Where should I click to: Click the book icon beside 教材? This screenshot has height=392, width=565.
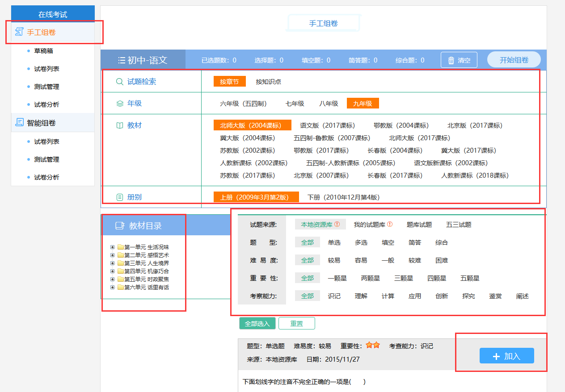pyautogui.click(x=119, y=125)
